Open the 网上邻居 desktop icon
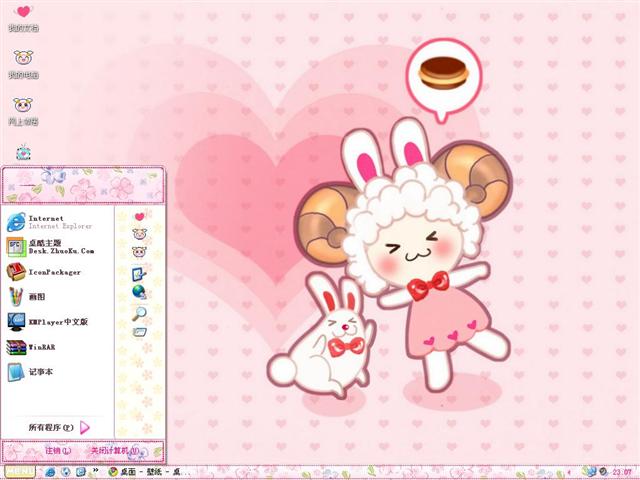640x480 pixels. [x=23, y=108]
